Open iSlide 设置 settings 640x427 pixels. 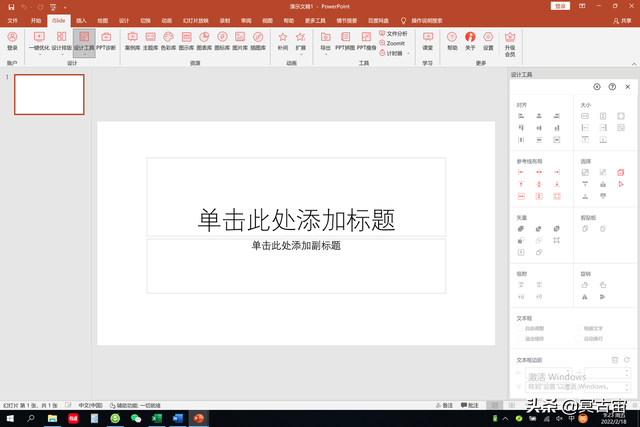[x=488, y=40]
